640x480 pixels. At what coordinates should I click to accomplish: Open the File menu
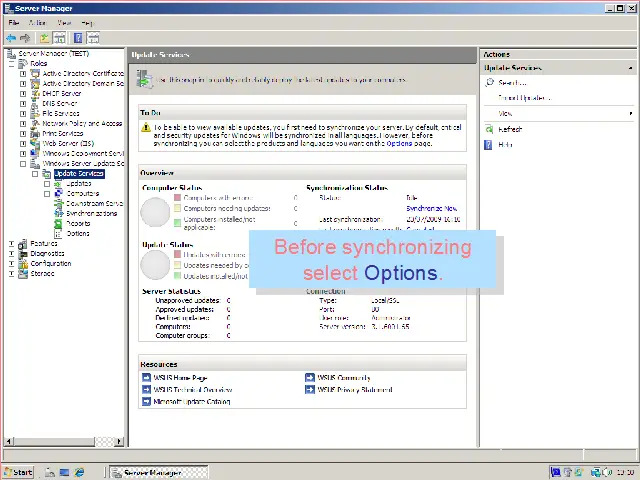(x=14, y=23)
